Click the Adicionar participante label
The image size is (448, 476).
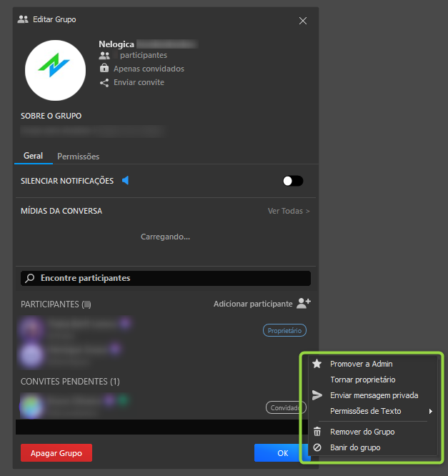coord(253,304)
